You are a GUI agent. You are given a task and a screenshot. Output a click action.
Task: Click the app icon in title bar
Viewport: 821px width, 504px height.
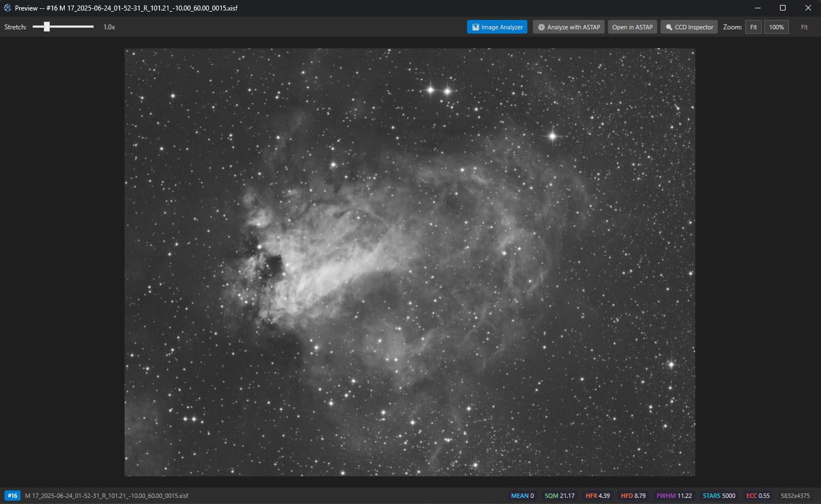[7, 8]
